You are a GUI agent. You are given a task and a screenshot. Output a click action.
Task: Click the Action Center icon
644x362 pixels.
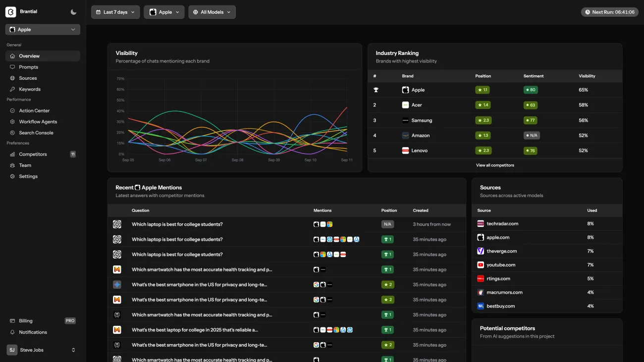[x=13, y=111]
